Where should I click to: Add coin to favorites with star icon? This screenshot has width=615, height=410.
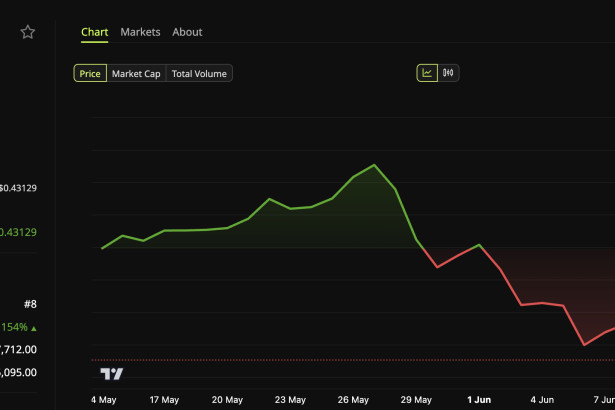[x=28, y=32]
